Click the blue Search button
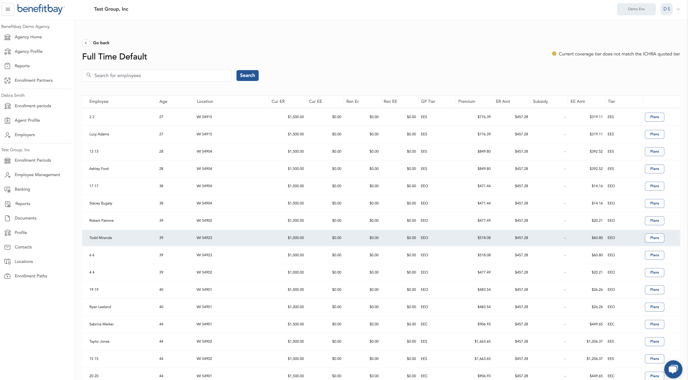Image resolution: width=688 pixels, height=380 pixels. tap(247, 75)
